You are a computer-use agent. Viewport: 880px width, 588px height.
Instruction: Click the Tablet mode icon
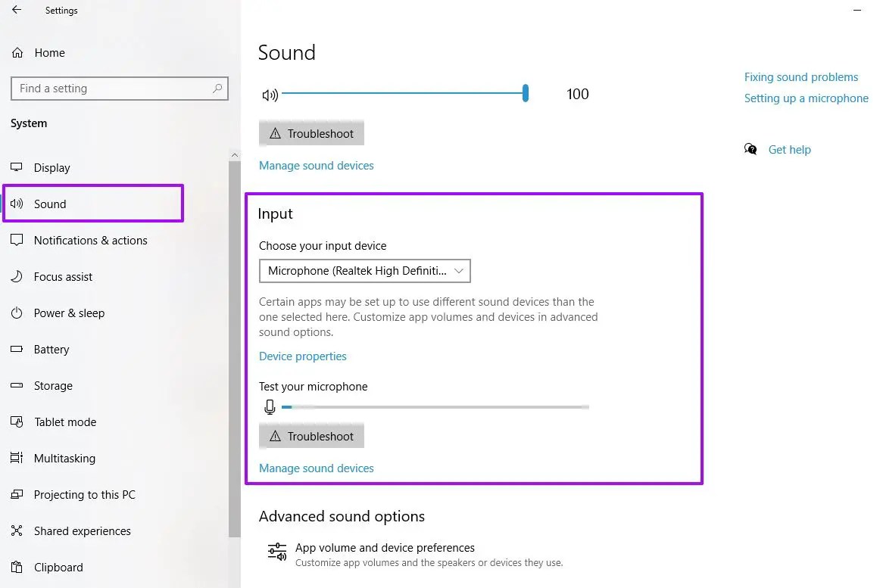point(17,422)
